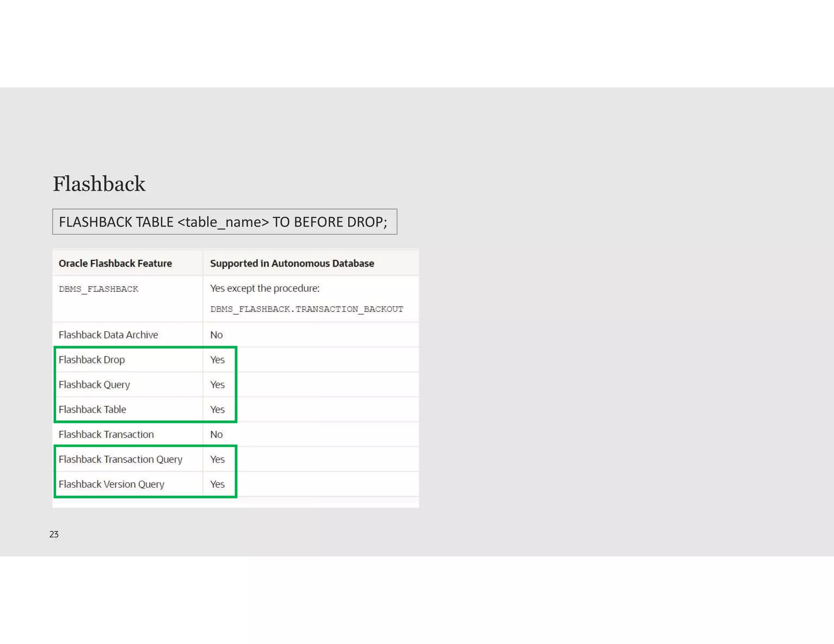This screenshot has height=644, width=834.
Task: Select the Flashback Transaction row label
Action: (x=106, y=434)
